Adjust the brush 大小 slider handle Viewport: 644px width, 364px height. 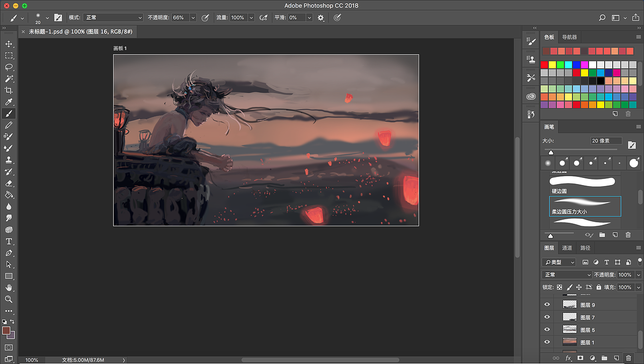pos(551,152)
